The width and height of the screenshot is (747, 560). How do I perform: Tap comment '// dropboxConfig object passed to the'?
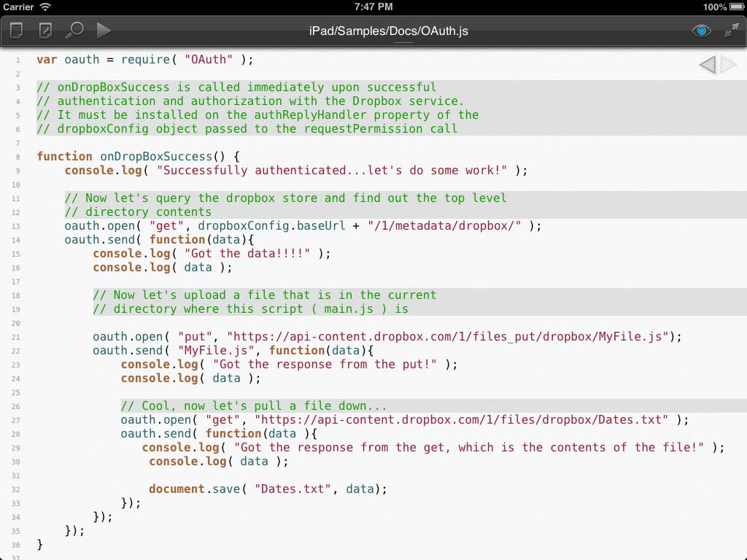(247, 128)
